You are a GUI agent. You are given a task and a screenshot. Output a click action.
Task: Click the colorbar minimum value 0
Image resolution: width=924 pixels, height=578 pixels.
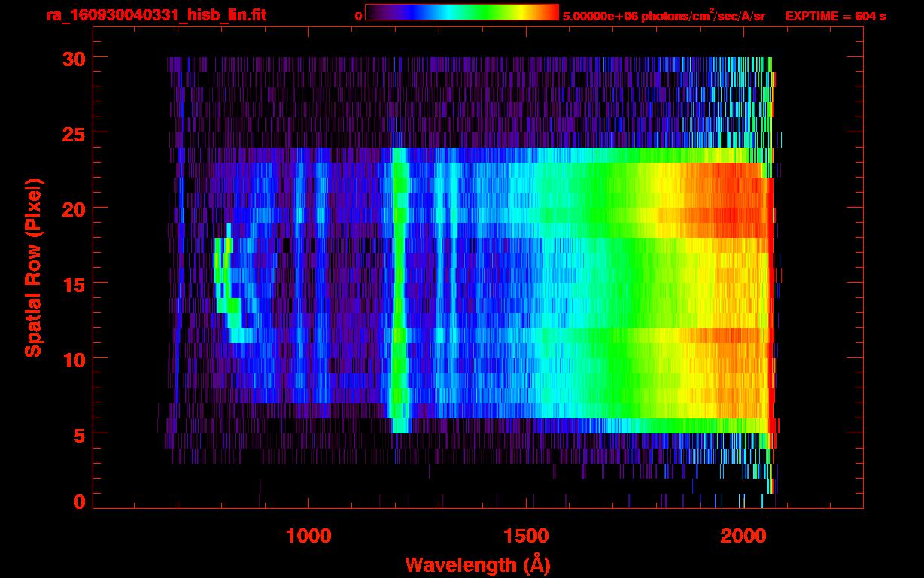[359, 16]
